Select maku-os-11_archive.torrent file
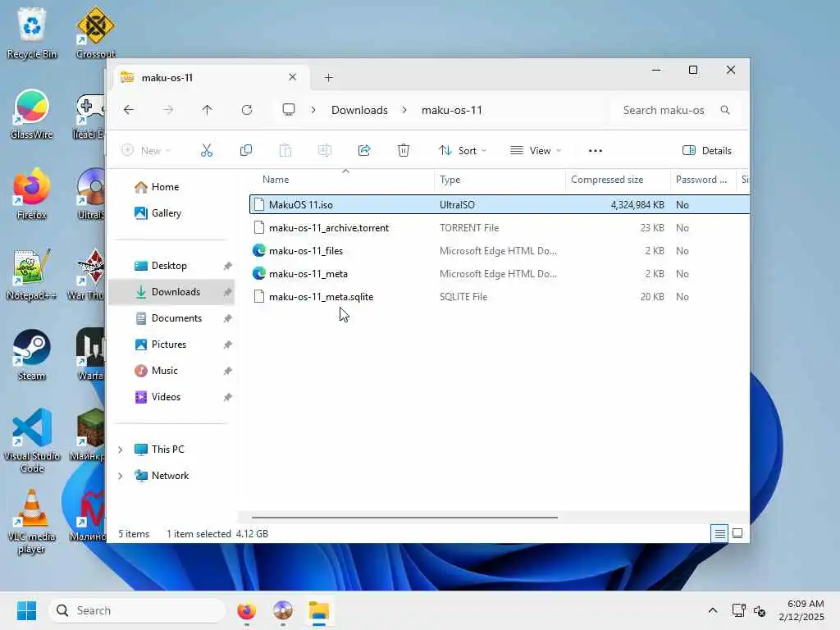 coord(500,228)
